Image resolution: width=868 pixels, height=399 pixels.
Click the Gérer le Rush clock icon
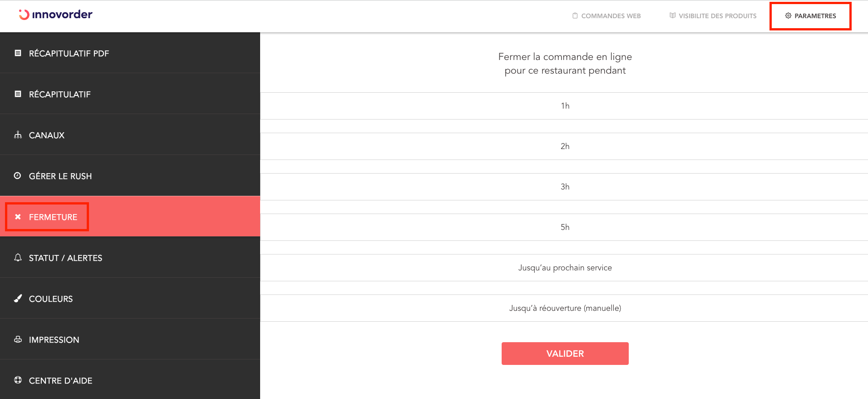point(18,176)
